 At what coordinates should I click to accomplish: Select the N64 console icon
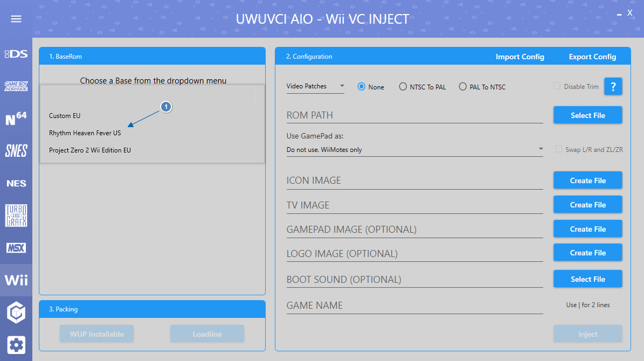(x=16, y=119)
